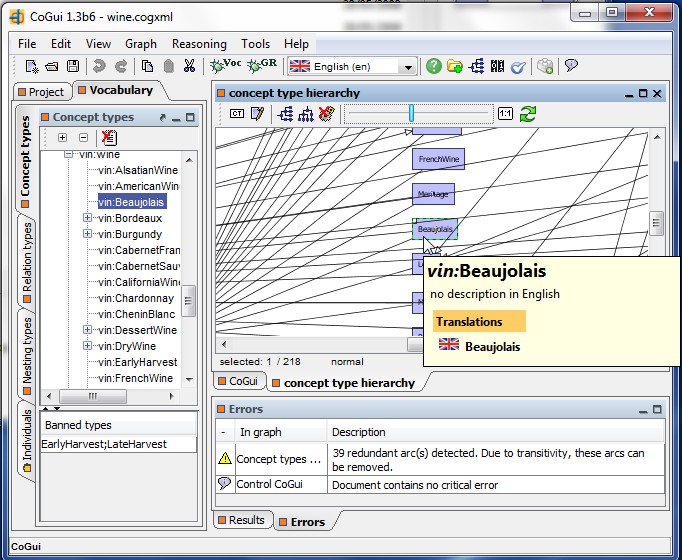
Task: Click the GR bug check icon
Action: [261, 65]
